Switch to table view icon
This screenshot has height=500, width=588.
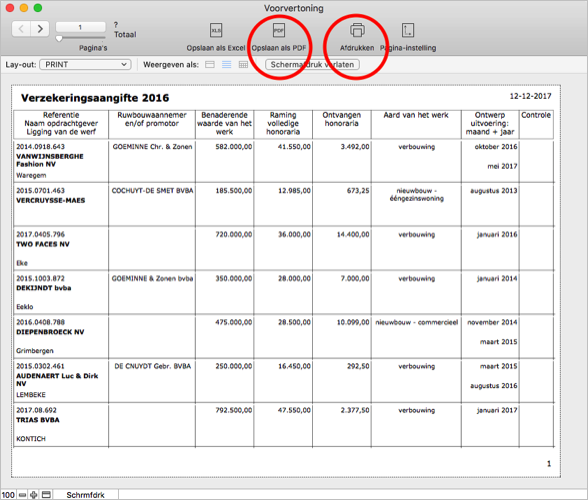[243, 65]
